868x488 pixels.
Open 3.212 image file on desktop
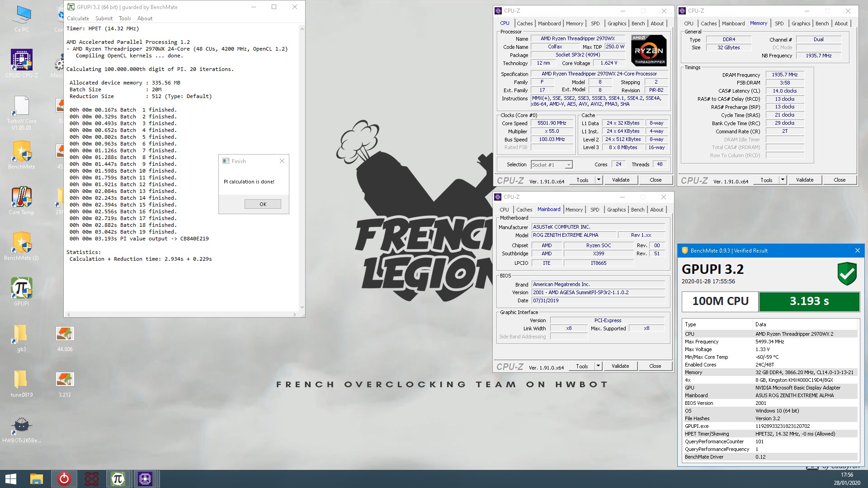[65, 384]
